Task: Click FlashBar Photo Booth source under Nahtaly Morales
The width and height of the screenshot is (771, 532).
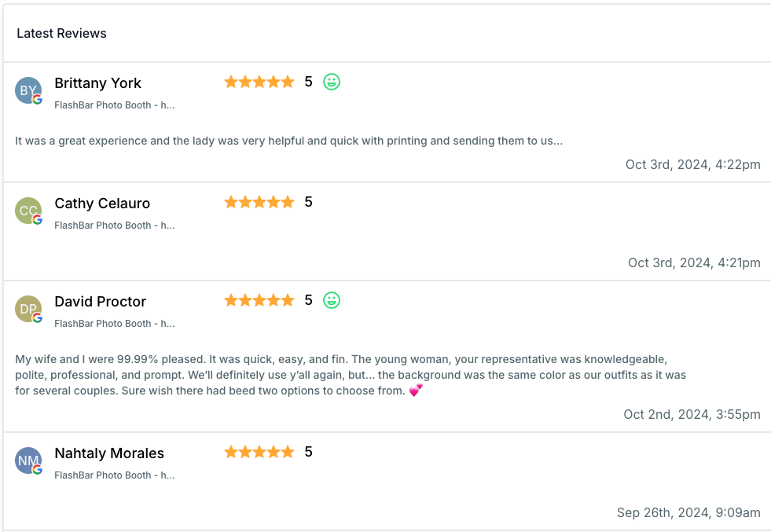Action: pyautogui.click(x=115, y=475)
